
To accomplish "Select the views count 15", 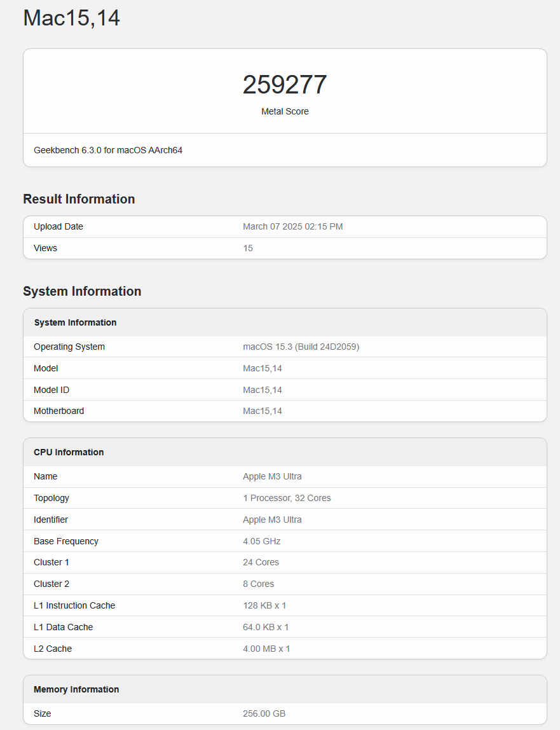I will coord(248,248).
